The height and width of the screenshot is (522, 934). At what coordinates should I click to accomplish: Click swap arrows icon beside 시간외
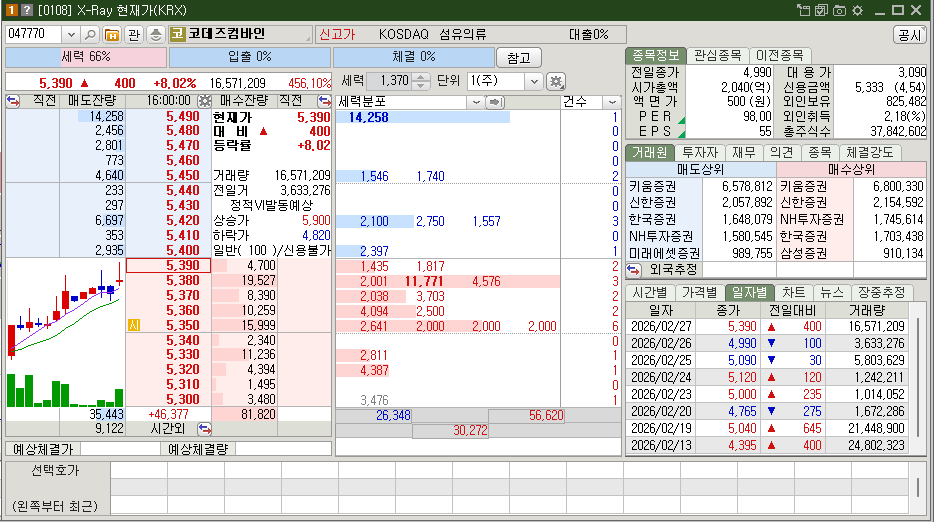(x=204, y=428)
